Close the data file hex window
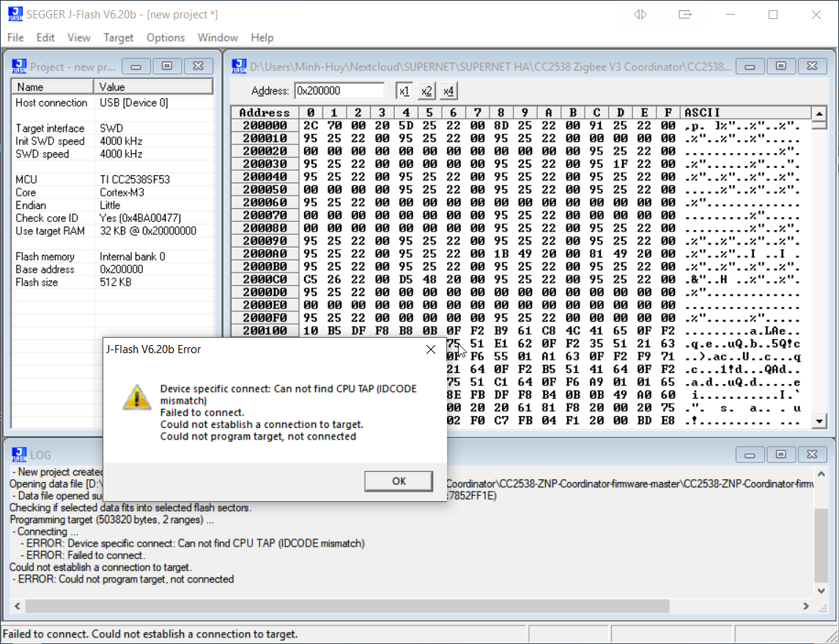 pyautogui.click(x=812, y=67)
